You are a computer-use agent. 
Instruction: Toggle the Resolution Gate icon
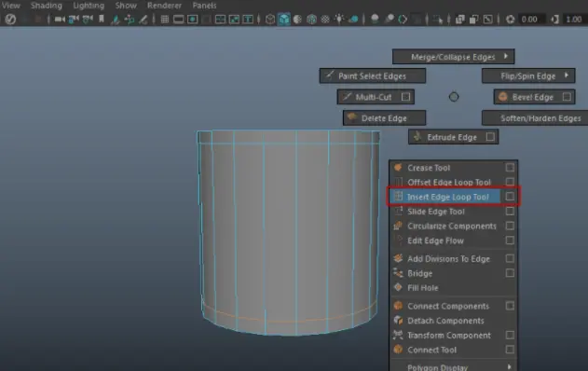(x=192, y=20)
